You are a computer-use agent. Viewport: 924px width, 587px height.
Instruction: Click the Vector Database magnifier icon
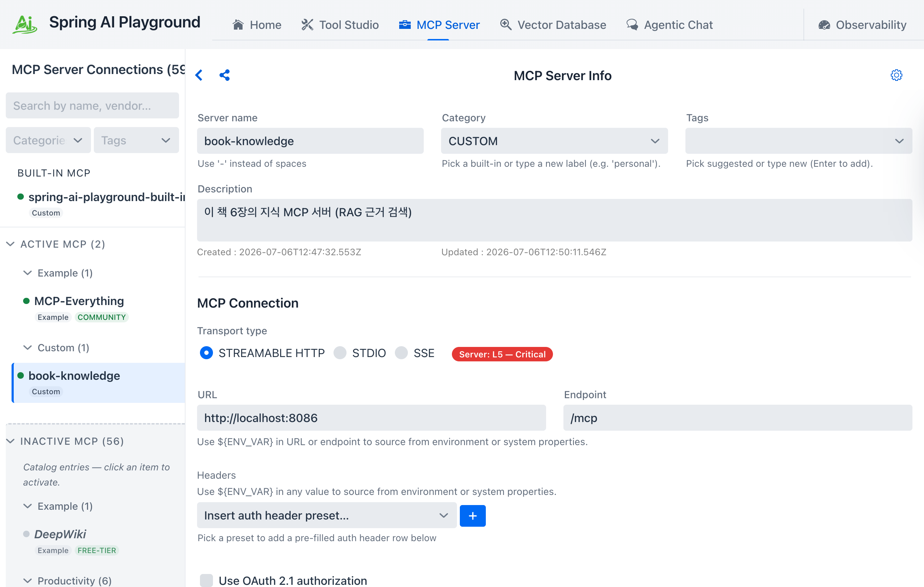click(505, 25)
